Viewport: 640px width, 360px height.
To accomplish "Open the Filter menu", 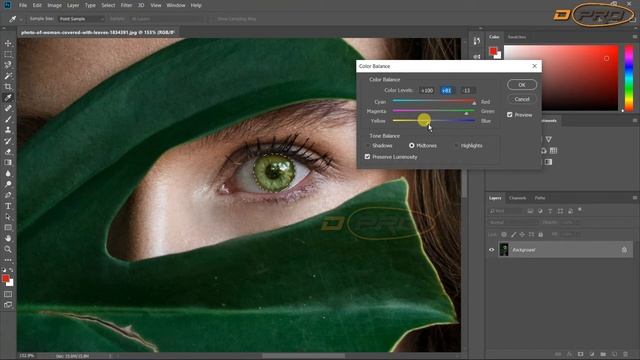I will (x=126, y=5).
